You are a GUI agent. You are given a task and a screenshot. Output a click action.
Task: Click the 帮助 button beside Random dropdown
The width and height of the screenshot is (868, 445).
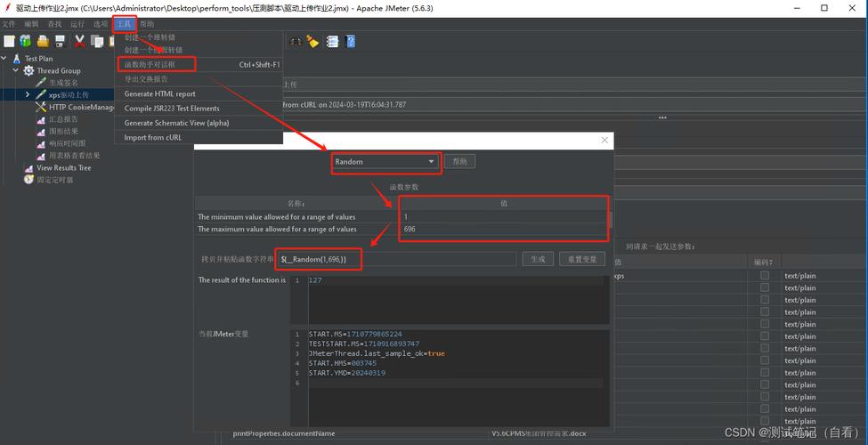[459, 162]
